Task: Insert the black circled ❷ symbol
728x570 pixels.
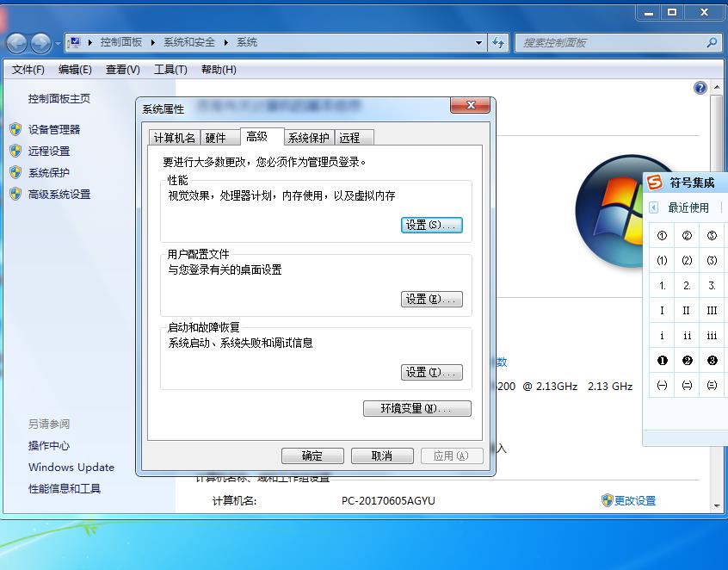Action: click(x=688, y=361)
